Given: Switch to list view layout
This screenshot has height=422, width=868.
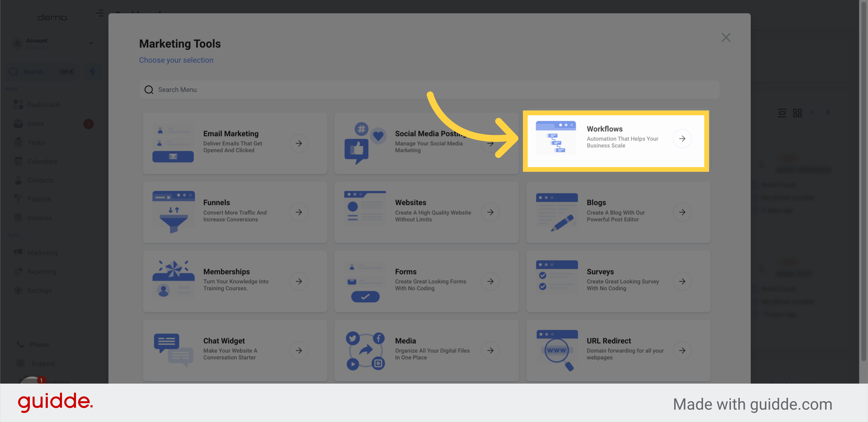Looking at the screenshot, I should (x=782, y=113).
